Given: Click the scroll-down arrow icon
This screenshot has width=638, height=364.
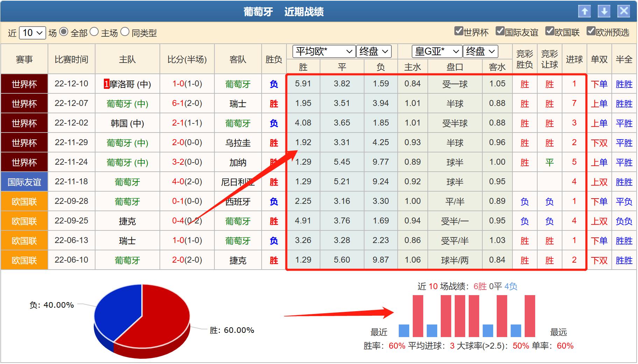Looking at the screenshot, I should click(604, 12).
